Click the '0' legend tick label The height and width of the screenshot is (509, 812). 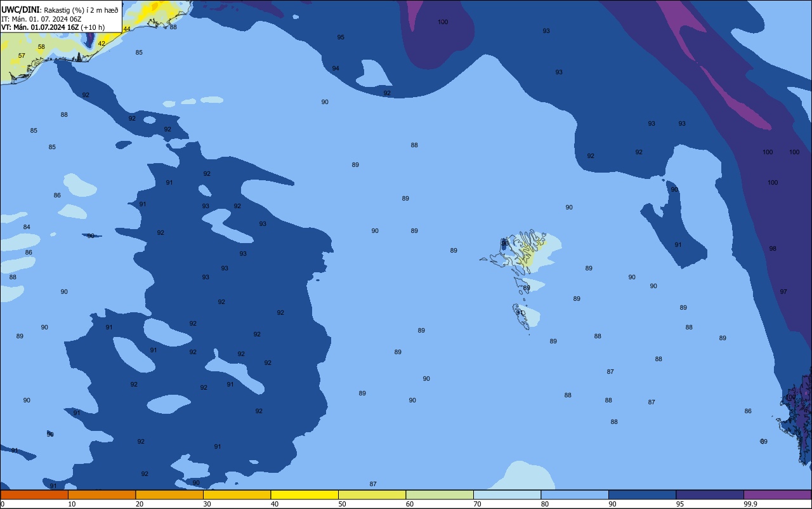pos(3,504)
